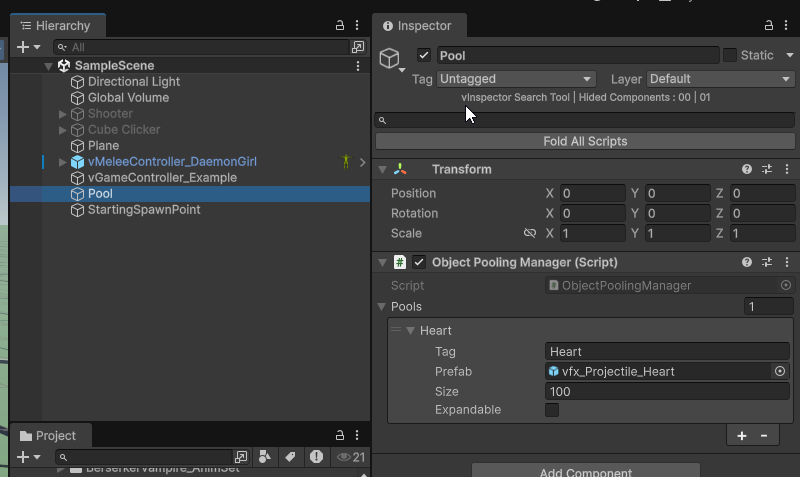Click the Rotation Y field
Viewport: 800px width, 477px height.
pos(678,213)
